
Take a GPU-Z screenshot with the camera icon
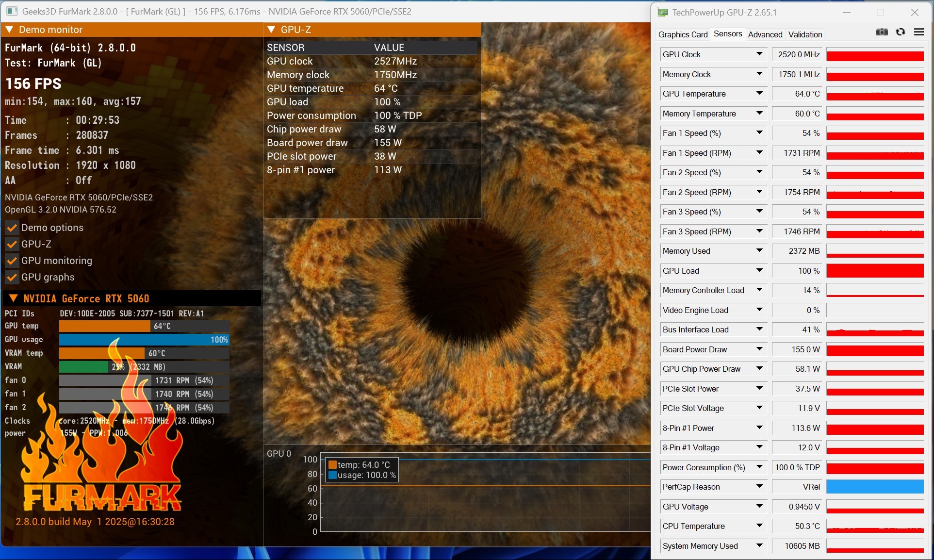point(882,32)
